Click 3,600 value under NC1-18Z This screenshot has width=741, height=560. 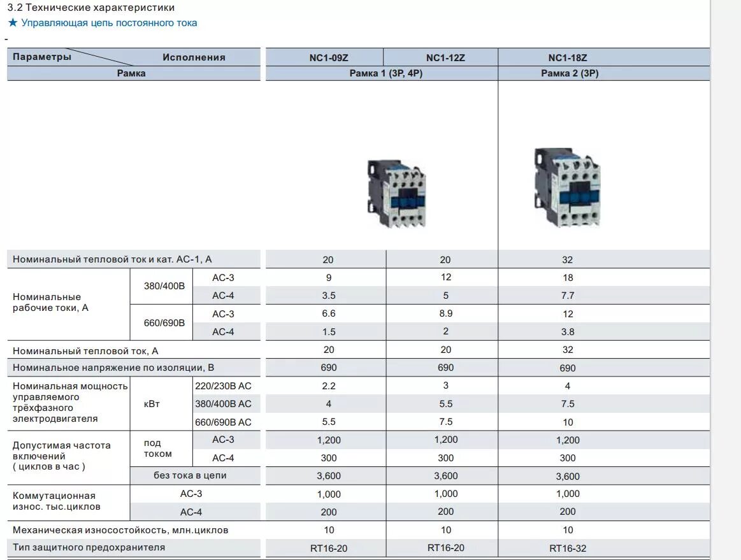coord(568,477)
